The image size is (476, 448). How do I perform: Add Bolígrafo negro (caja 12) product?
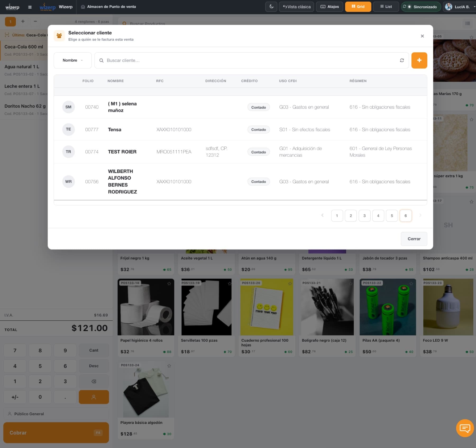tap(327, 318)
